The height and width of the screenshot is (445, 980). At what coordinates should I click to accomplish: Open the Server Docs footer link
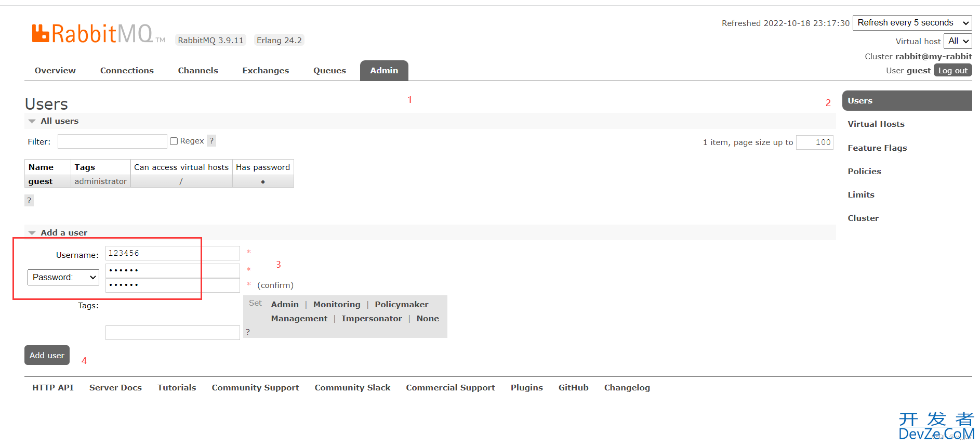(115, 388)
